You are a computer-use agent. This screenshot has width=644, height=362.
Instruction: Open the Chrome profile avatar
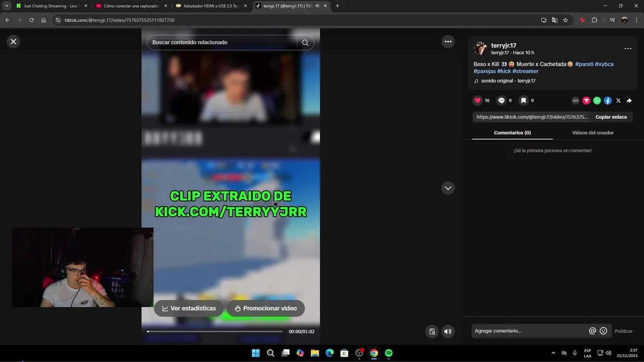(x=624, y=20)
